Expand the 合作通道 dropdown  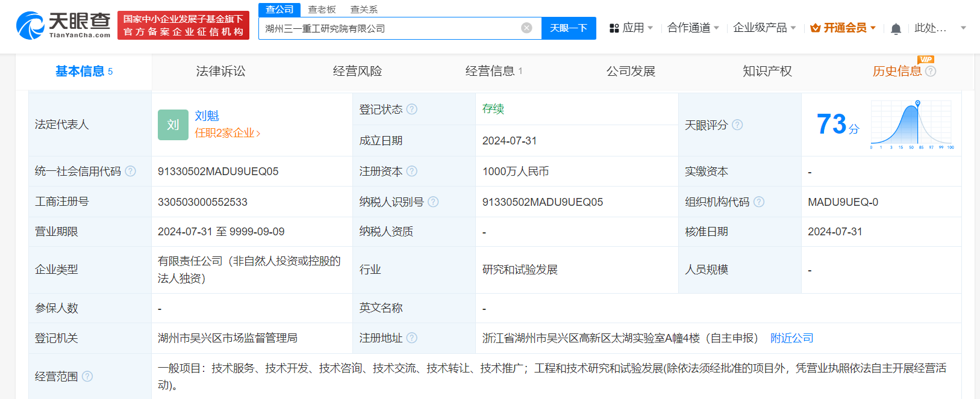[693, 28]
